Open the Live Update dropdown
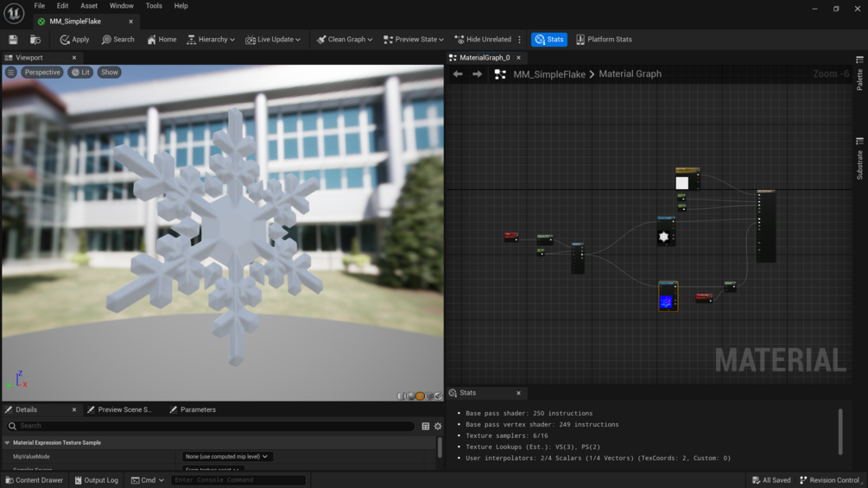Screen dimensions: 868x488 pos(273,39)
